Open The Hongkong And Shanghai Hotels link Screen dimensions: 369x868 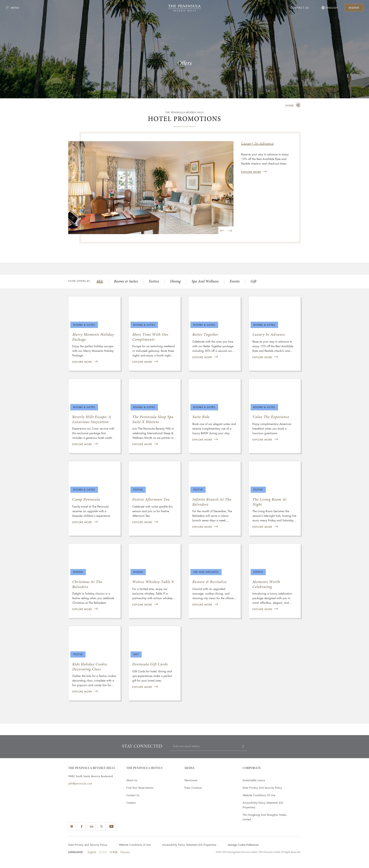[x=265, y=817]
